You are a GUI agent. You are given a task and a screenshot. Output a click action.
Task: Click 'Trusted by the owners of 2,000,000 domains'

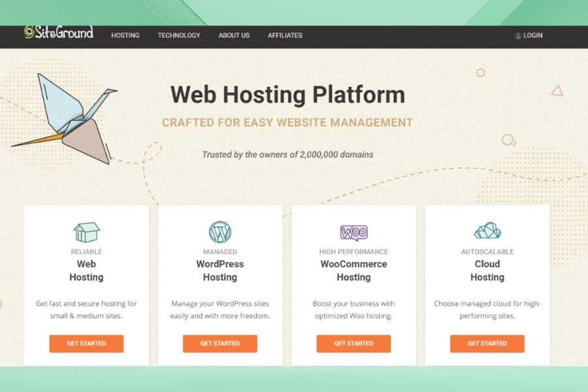coord(287,155)
